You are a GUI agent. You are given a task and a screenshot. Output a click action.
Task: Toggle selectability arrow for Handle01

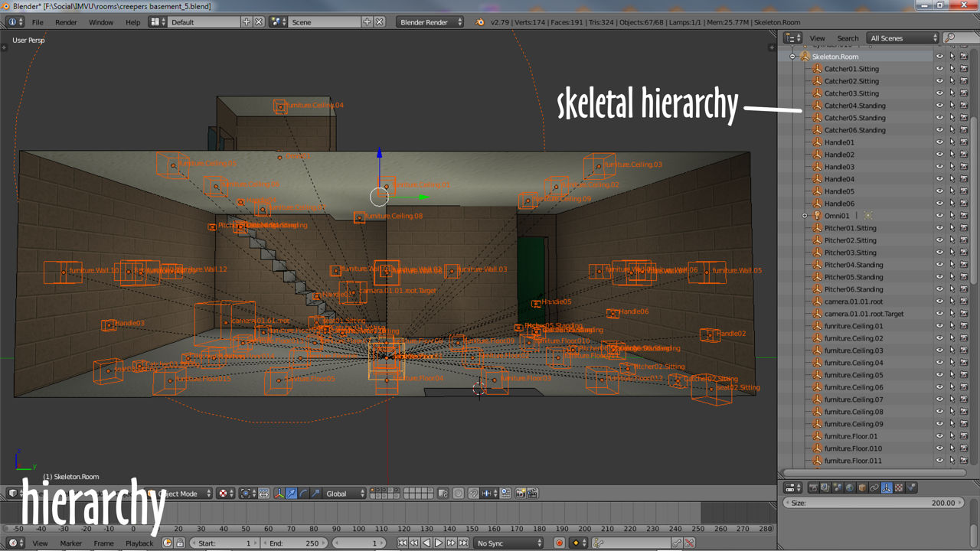(x=952, y=142)
